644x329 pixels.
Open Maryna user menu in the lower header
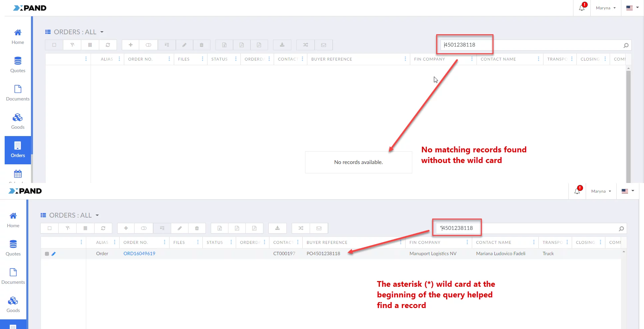click(601, 191)
